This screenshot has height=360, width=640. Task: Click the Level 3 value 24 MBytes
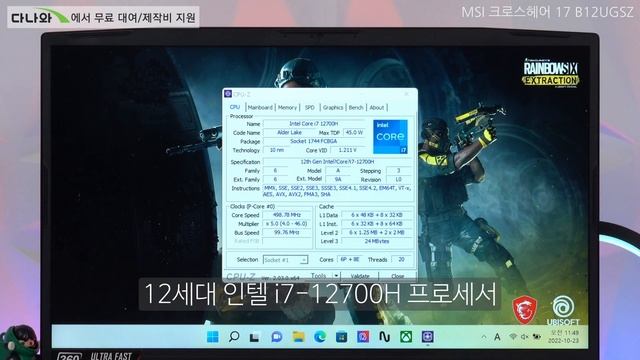(x=376, y=241)
